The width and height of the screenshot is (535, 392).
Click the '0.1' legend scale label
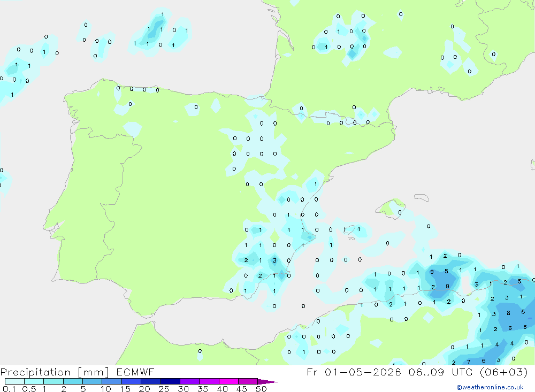point(9,389)
